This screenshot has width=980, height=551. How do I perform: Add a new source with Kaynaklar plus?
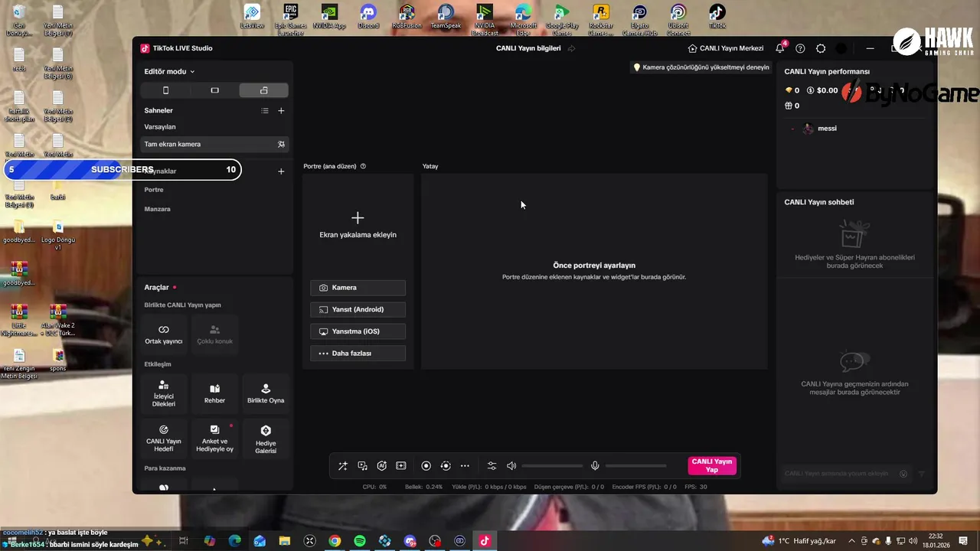tap(281, 171)
